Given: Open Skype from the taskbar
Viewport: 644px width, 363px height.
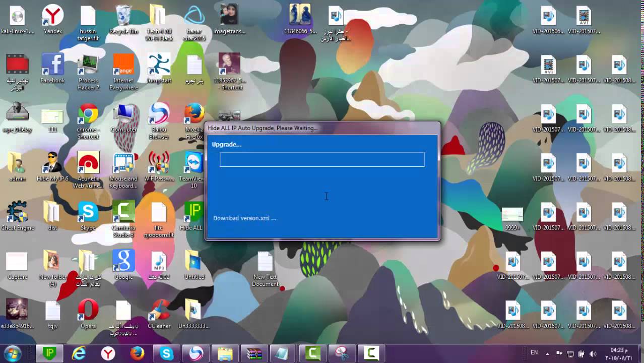Looking at the screenshot, I should tap(166, 353).
